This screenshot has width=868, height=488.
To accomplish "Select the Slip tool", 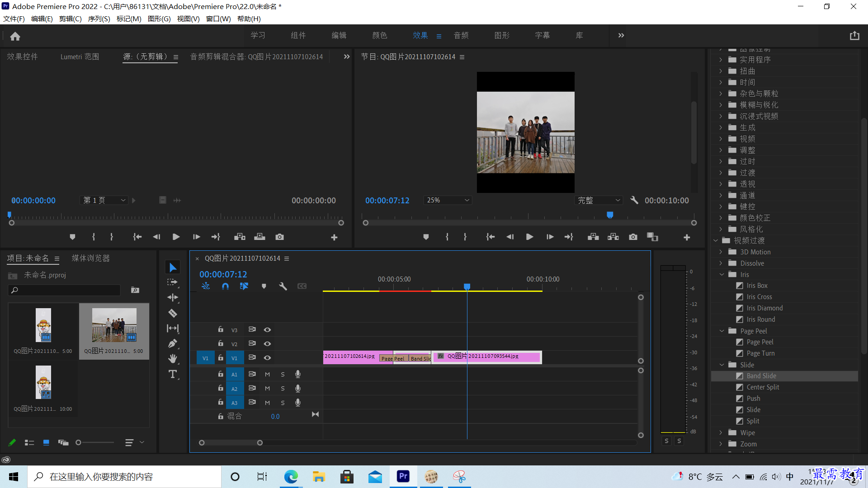I will point(173,328).
